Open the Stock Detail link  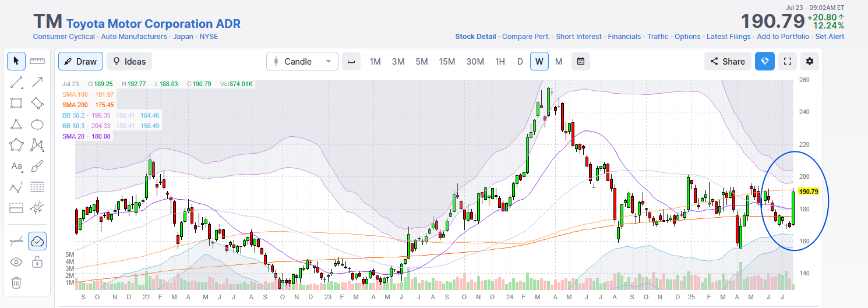coord(476,37)
